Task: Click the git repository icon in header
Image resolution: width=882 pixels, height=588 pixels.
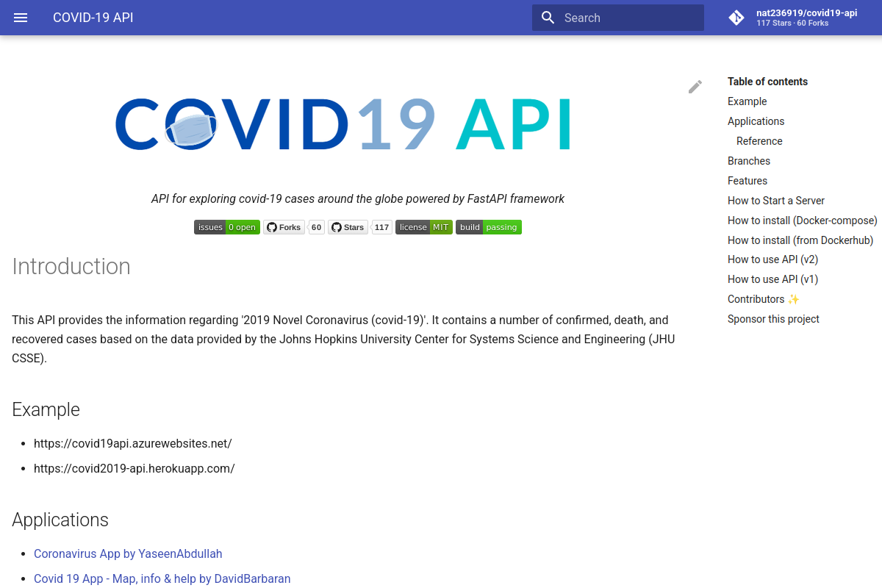Action: [736, 18]
